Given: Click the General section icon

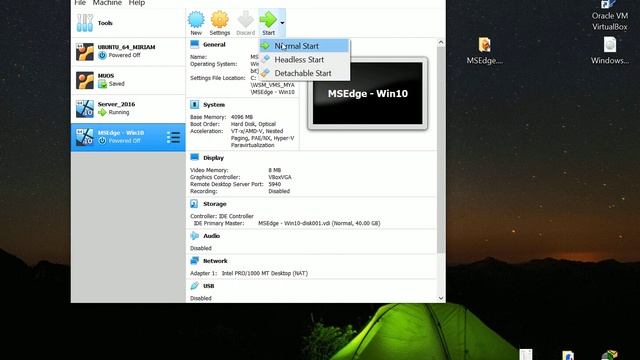Looking at the screenshot, I should (195, 44).
